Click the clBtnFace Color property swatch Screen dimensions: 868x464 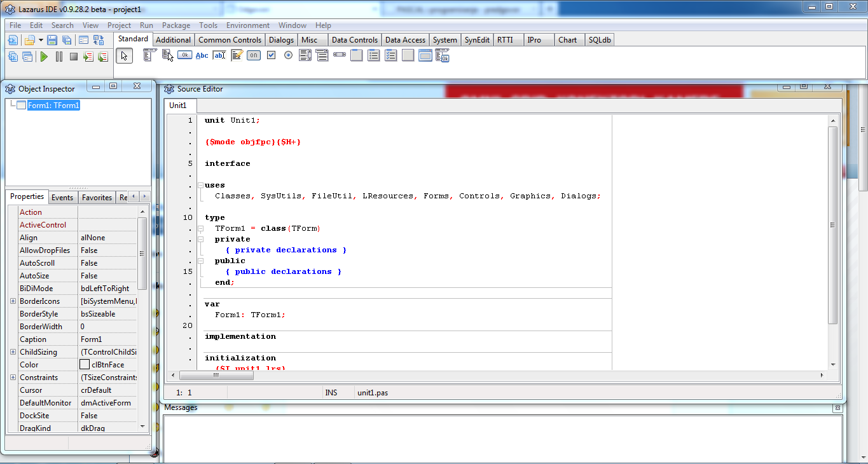coord(85,365)
